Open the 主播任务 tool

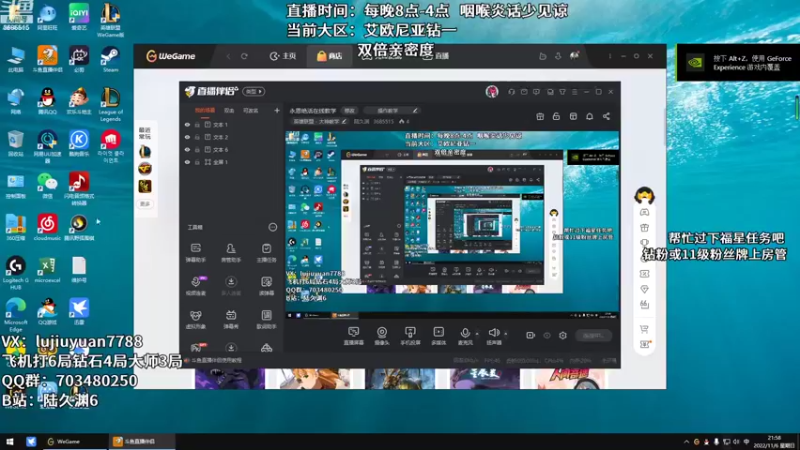[266, 253]
